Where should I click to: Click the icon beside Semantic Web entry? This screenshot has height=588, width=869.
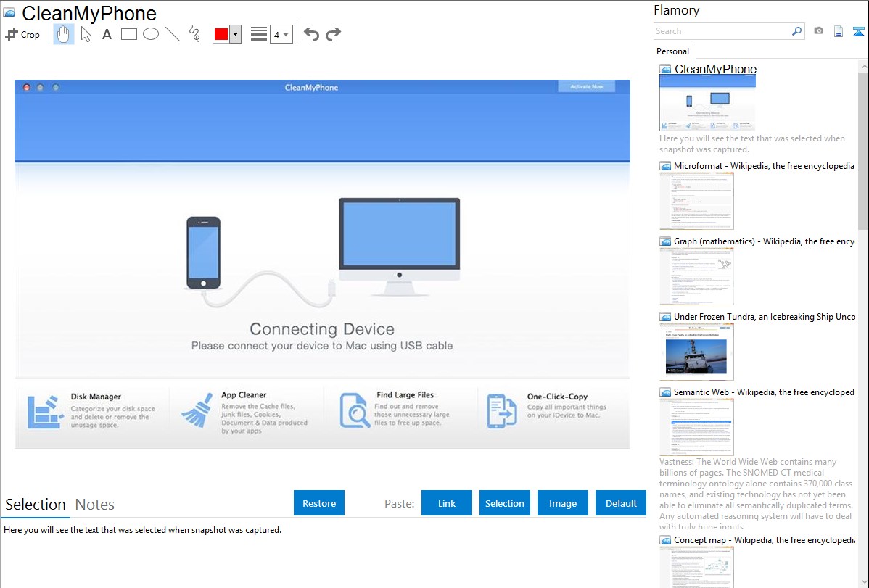pos(665,392)
